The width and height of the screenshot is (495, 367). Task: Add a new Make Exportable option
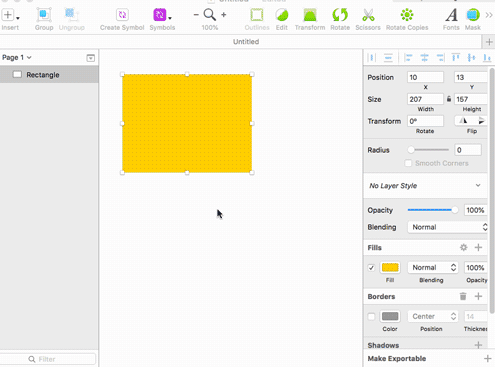pyautogui.click(x=487, y=359)
